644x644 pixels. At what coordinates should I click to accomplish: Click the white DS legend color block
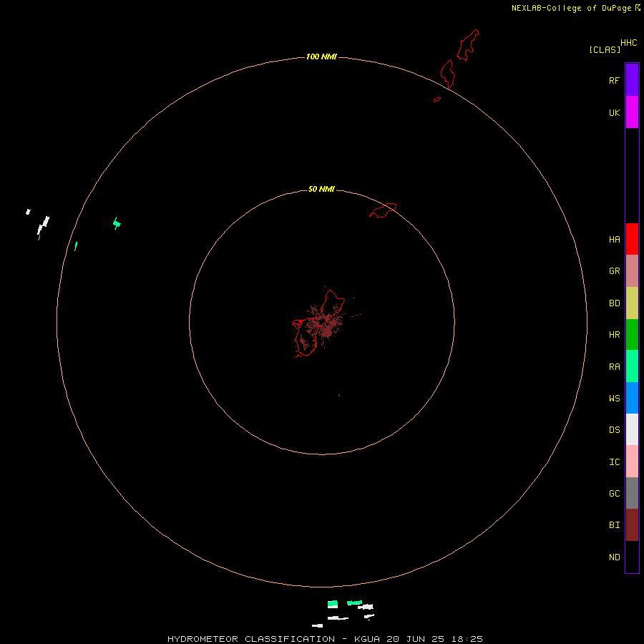coord(632,429)
